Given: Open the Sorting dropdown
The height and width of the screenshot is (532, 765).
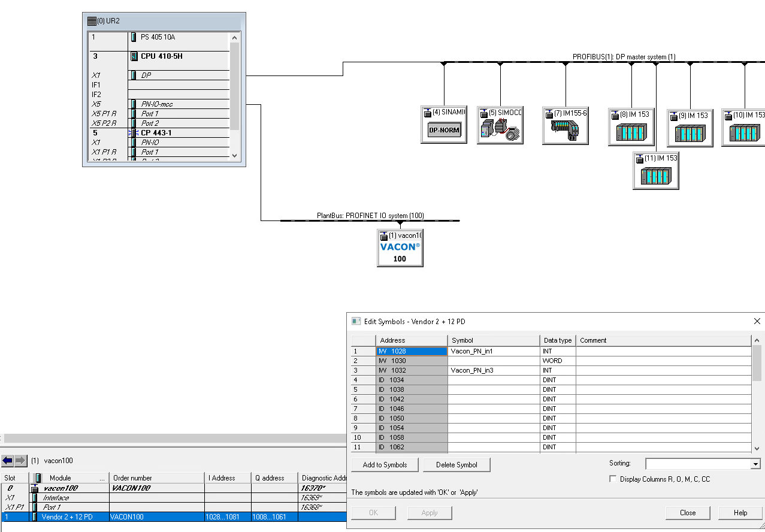Looking at the screenshot, I should [x=755, y=464].
